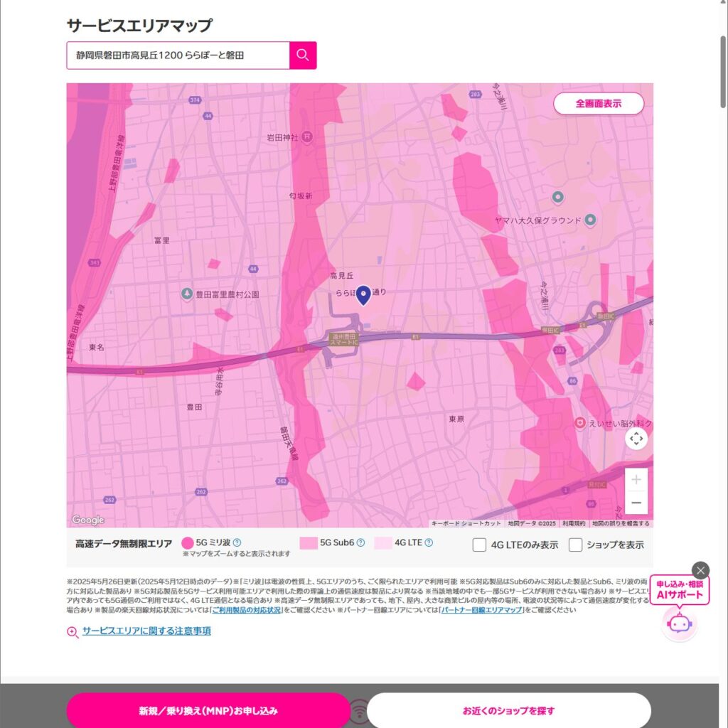Click the magnifier search button
This screenshot has width=728, height=728.
coord(303,55)
